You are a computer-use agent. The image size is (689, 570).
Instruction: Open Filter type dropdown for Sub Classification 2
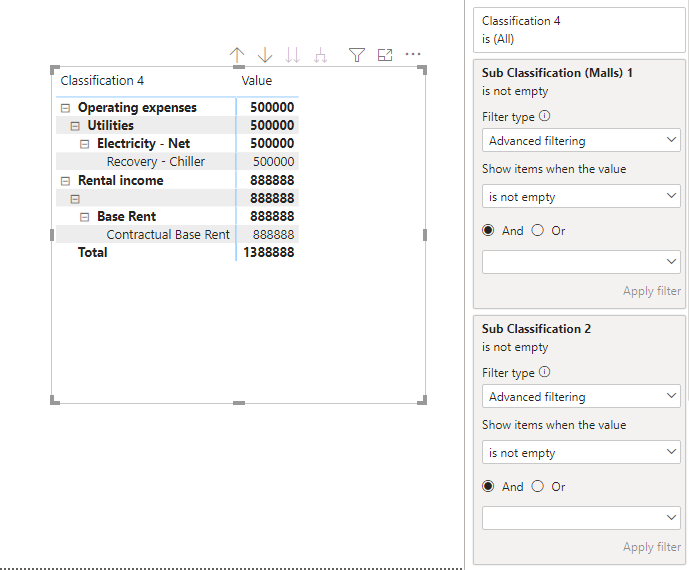(581, 396)
